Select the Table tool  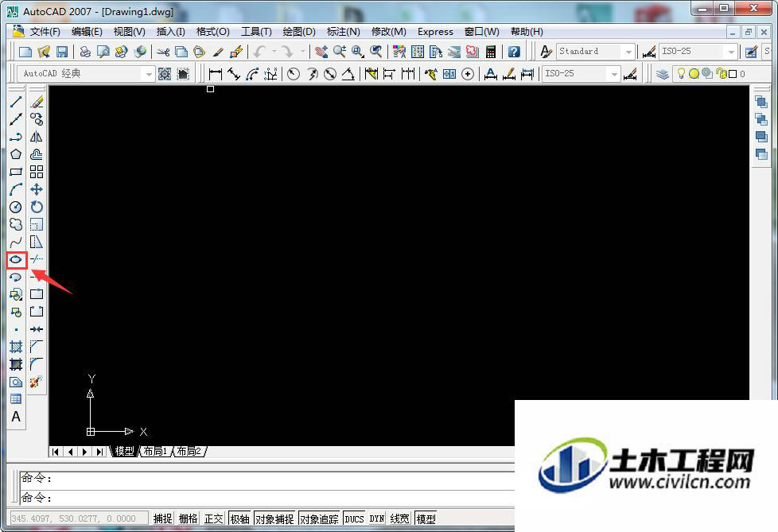(x=16, y=399)
